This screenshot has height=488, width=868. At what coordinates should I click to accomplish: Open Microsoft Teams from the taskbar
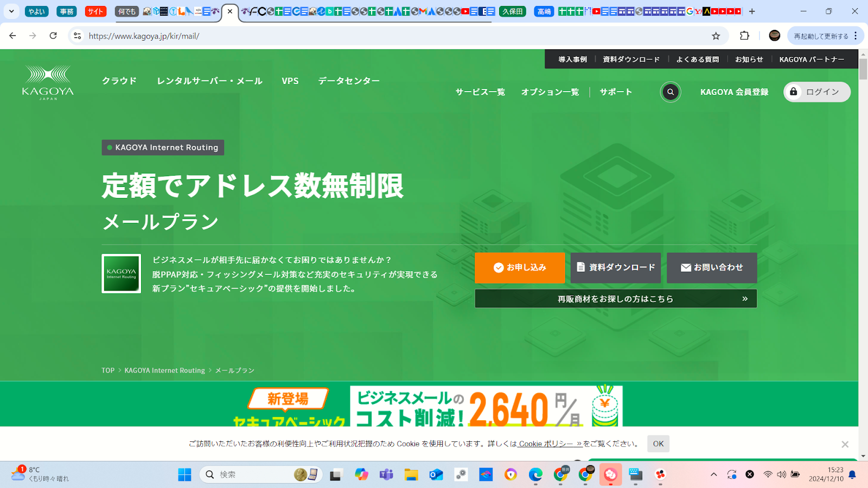tap(386, 474)
